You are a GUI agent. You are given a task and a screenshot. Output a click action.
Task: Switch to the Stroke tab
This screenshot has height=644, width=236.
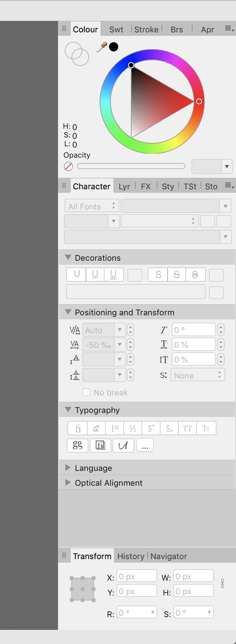pos(146,30)
